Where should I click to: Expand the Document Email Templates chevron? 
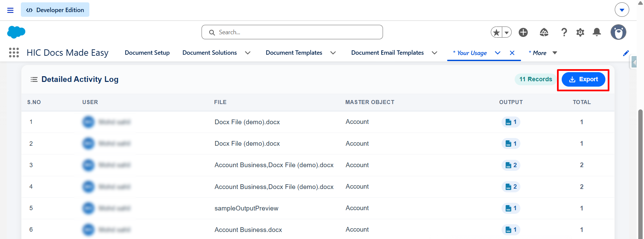[434, 53]
